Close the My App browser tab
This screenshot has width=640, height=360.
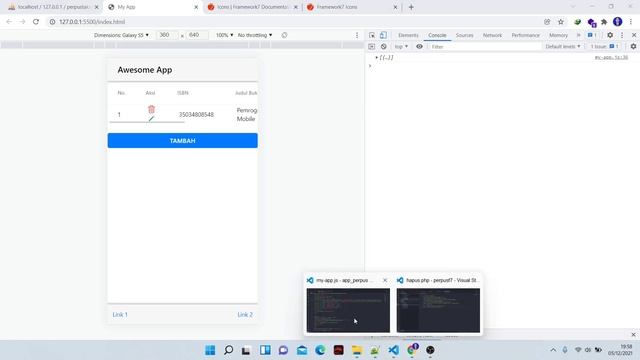coord(196,7)
